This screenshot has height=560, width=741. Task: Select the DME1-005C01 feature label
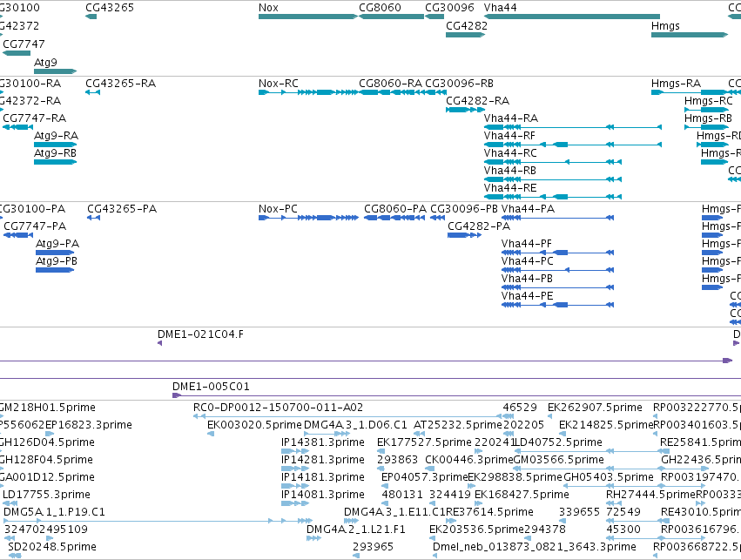(x=211, y=387)
